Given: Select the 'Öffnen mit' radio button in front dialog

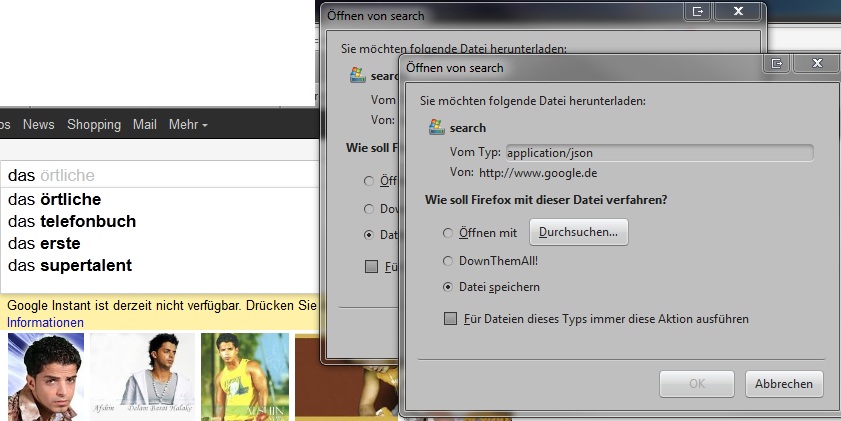Looking at the screenshot, I should (x=448, y=233).
